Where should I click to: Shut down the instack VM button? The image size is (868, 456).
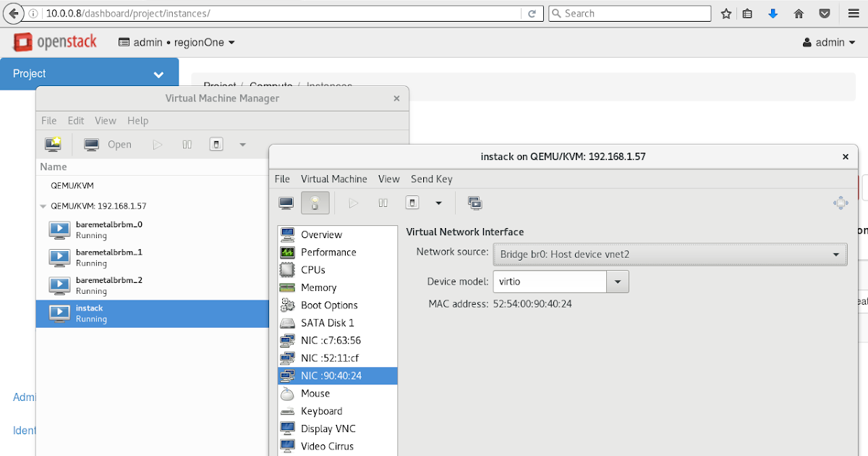(x=412, y=203)
